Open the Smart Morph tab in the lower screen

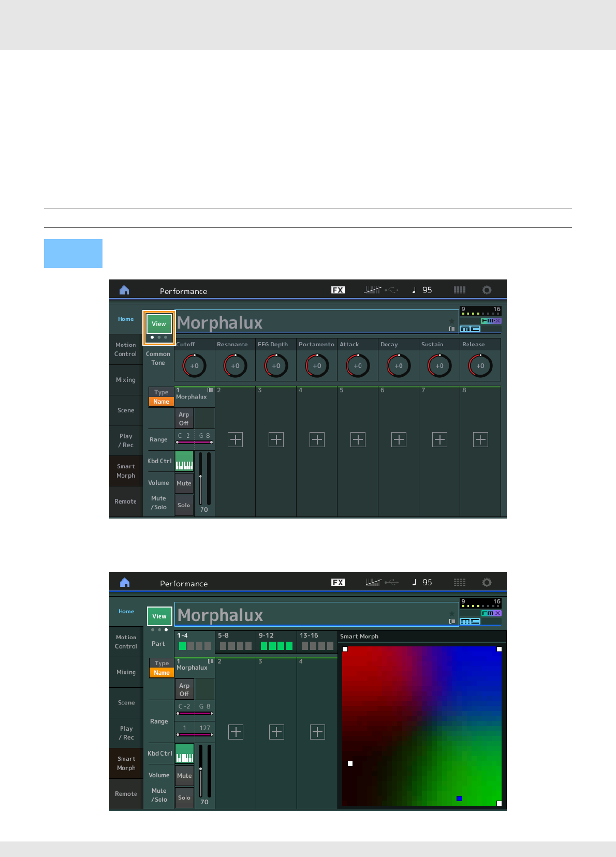[x=126, y=763]
